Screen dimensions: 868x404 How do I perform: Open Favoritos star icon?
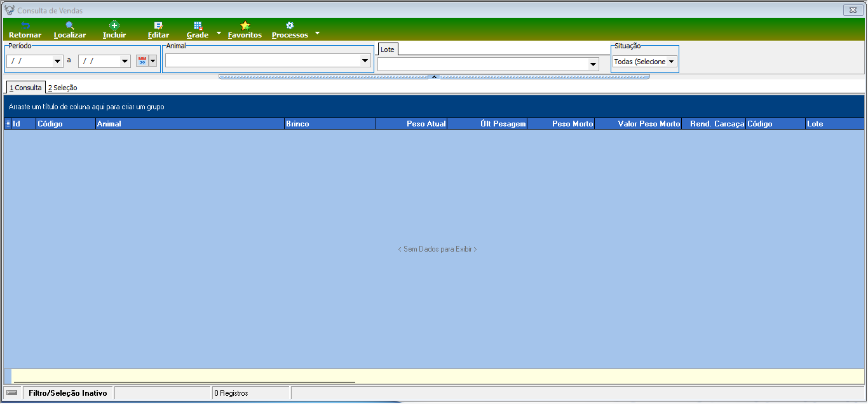click(x=245, y=25)
